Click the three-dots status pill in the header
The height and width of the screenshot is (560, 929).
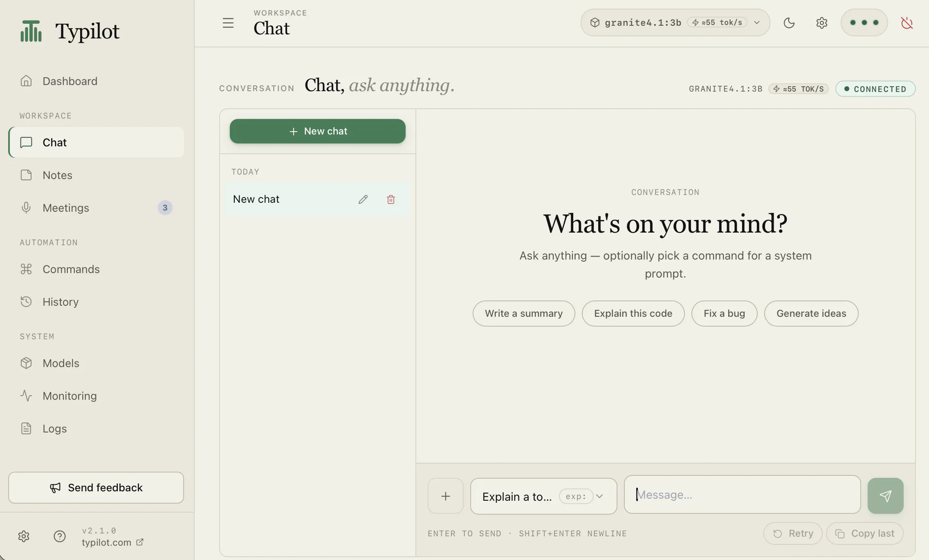point(864,22)
